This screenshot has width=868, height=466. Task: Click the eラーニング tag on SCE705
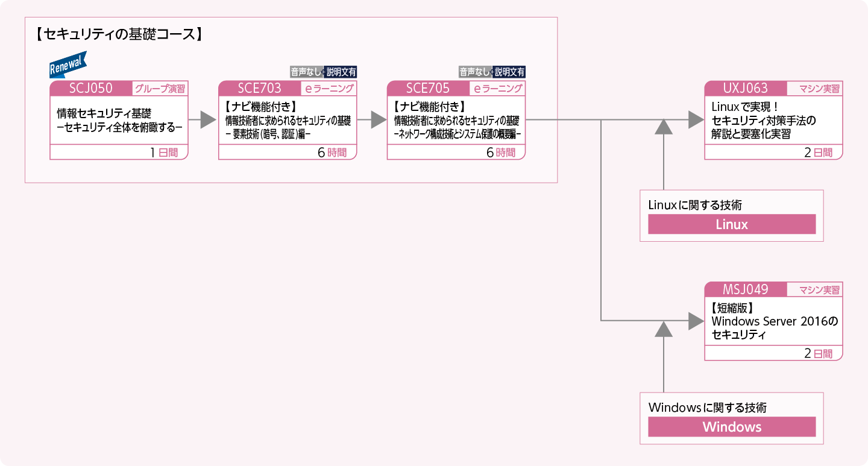497,89
